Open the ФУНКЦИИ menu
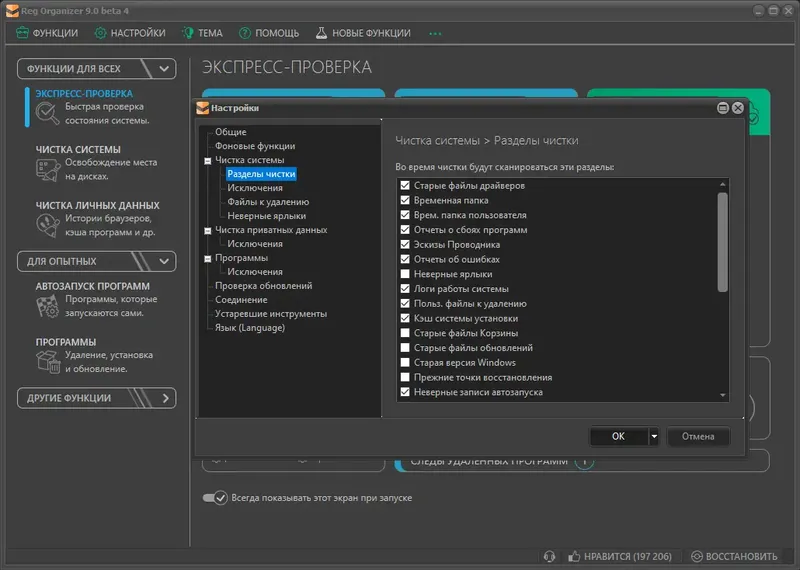 click(x=47, y=33)
